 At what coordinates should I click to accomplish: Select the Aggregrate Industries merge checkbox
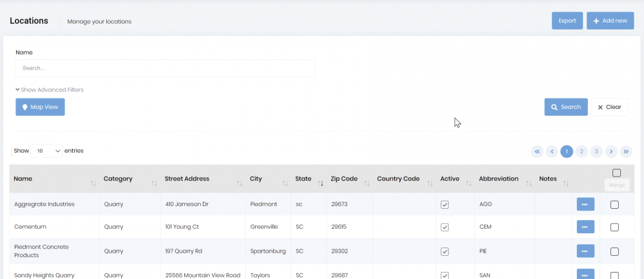coord(614,205)
